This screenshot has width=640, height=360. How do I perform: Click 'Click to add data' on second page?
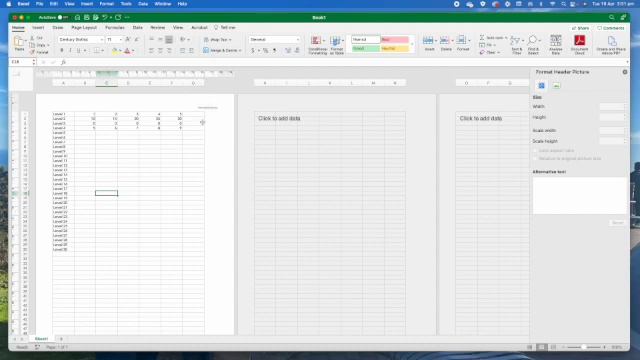pyautogui.click(x=279, y=118)
